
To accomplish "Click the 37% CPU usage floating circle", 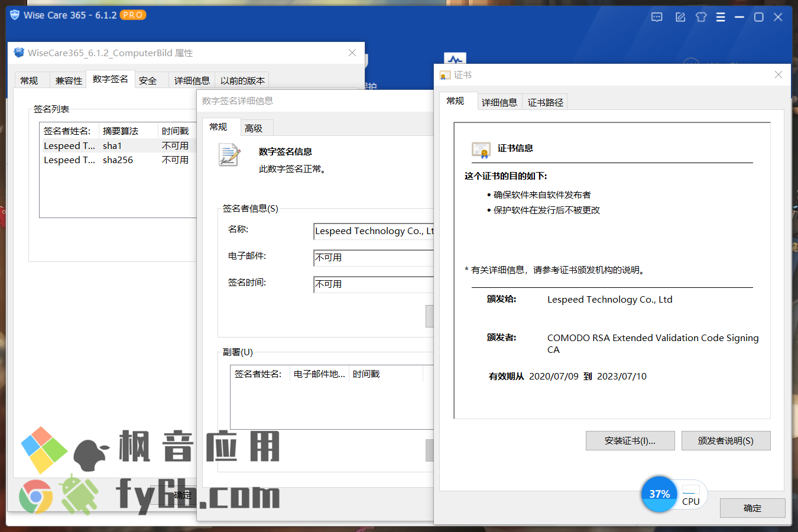I will click(659, 494).
